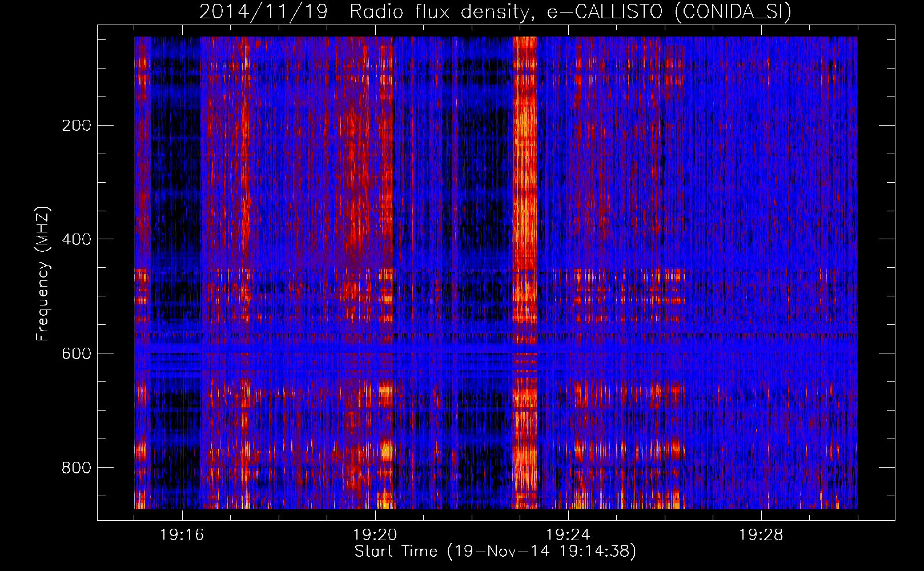Select the 'e-CALLISTO (CONIDA_SI)' station label
Image resolution: width=924 pixels, height=571 pixels.
point(669,12)
